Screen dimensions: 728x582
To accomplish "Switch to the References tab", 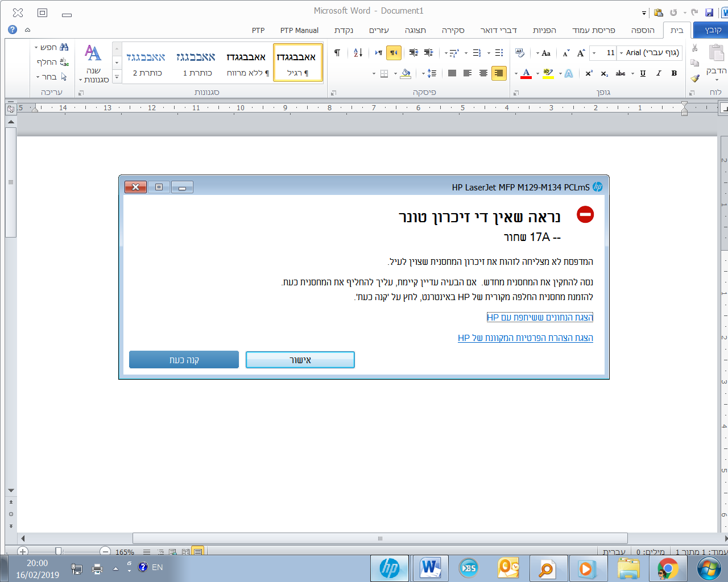I will [544, 30].
